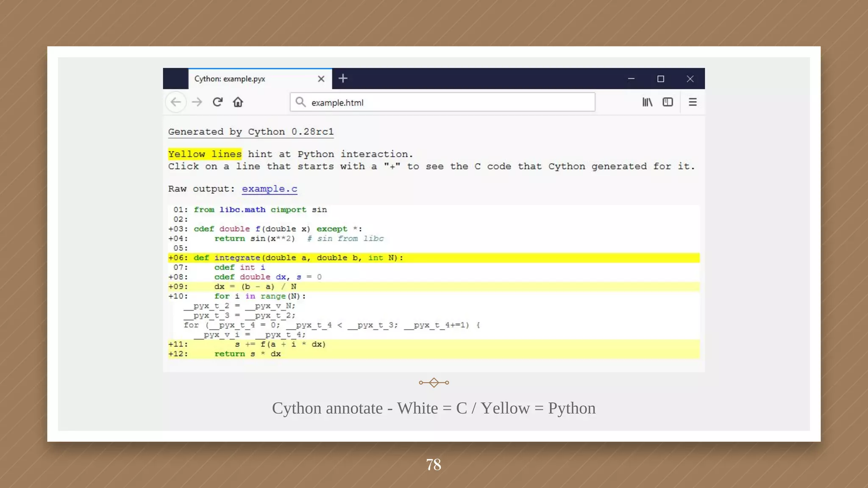
Task: Click generated line '__pyx_v_i = __pyx_t_4;'
Action: pyautogui.click(x=250, y=335)
